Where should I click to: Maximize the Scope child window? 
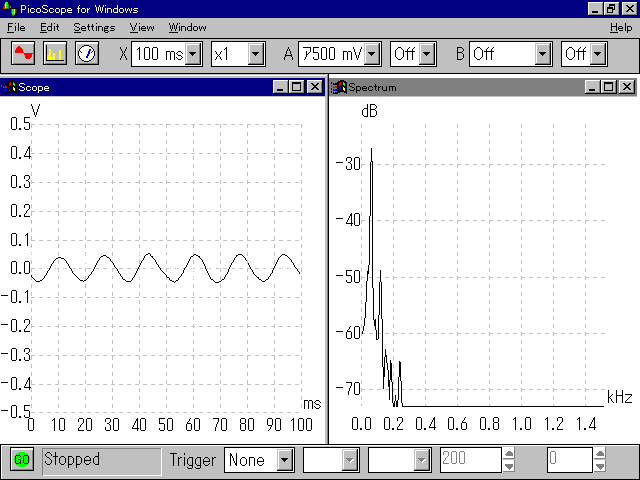click(297, 87)
